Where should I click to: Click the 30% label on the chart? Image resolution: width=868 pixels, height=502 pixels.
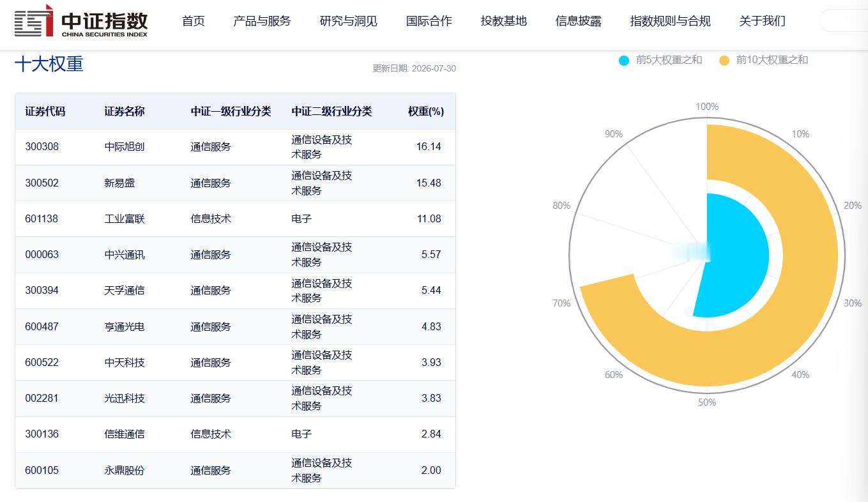tap(853, 303)
